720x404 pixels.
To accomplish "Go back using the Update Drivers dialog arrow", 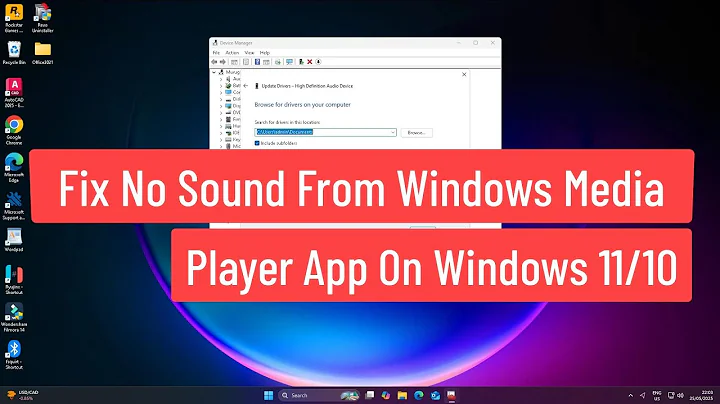I will pyautogui.click(x=245, y=86).
